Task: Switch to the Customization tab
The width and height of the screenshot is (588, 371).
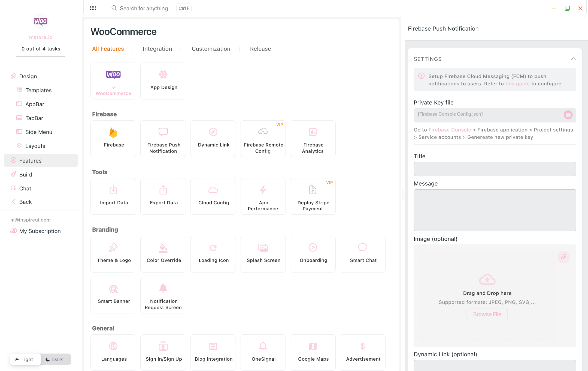Action: (211, 49)
